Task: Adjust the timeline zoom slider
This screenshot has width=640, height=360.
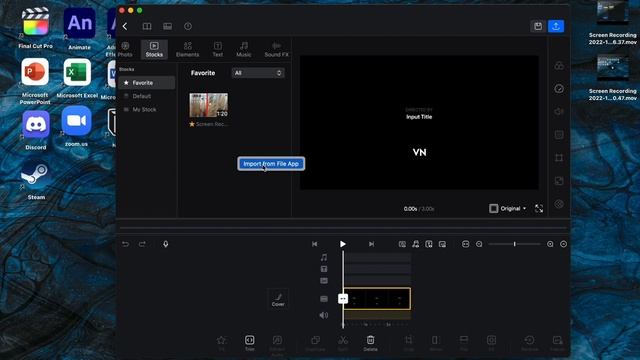Action: coord(515,244)
